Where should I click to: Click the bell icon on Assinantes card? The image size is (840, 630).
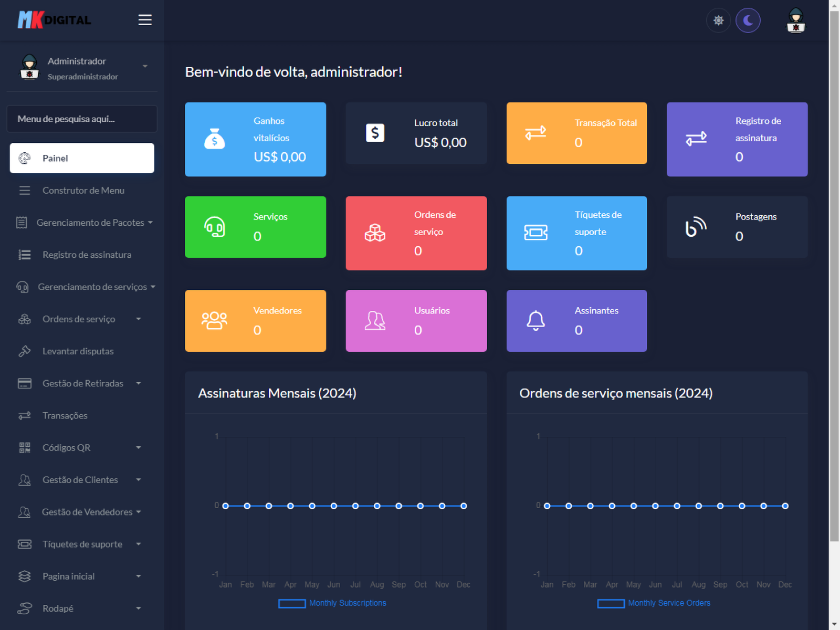pyautogui.click(x=535, y=320)
